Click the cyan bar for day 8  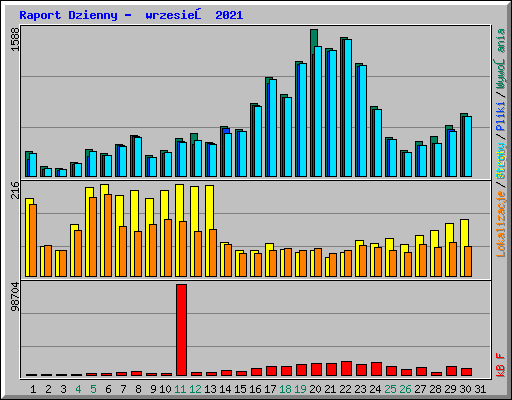point(138,157)
